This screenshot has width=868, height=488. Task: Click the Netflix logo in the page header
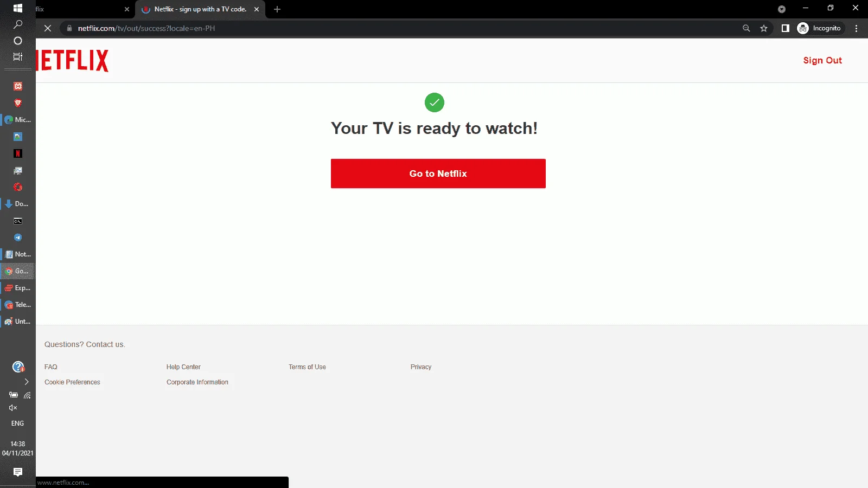[72, 61]
